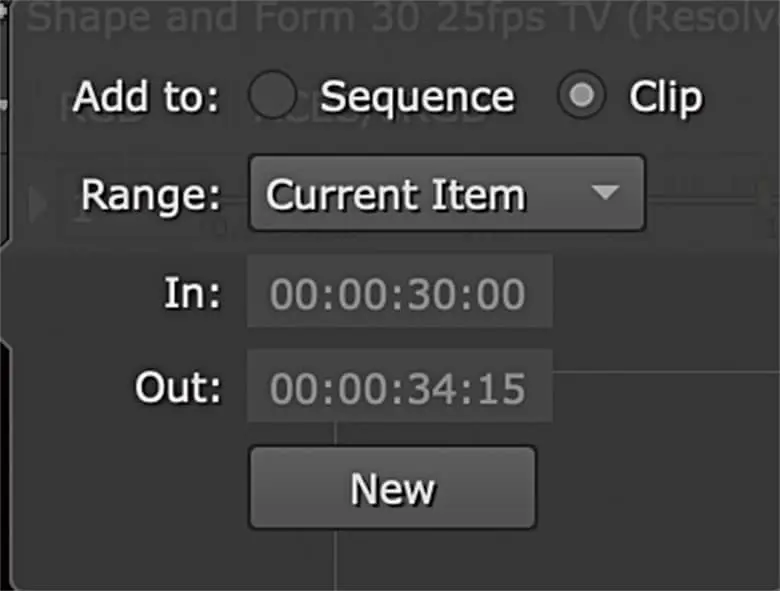Click the 'Out:' label
Viewport: 780px width, 591px height.
click(x=178, y=388)
